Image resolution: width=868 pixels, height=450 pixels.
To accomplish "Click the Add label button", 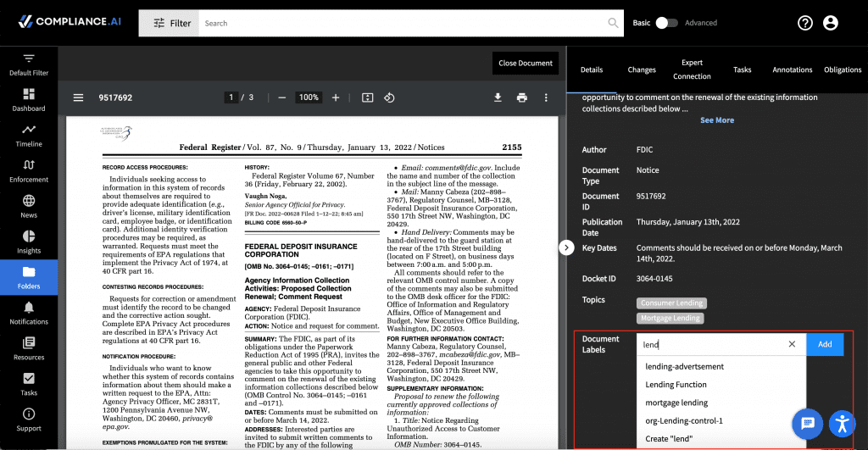I will 825,344.
